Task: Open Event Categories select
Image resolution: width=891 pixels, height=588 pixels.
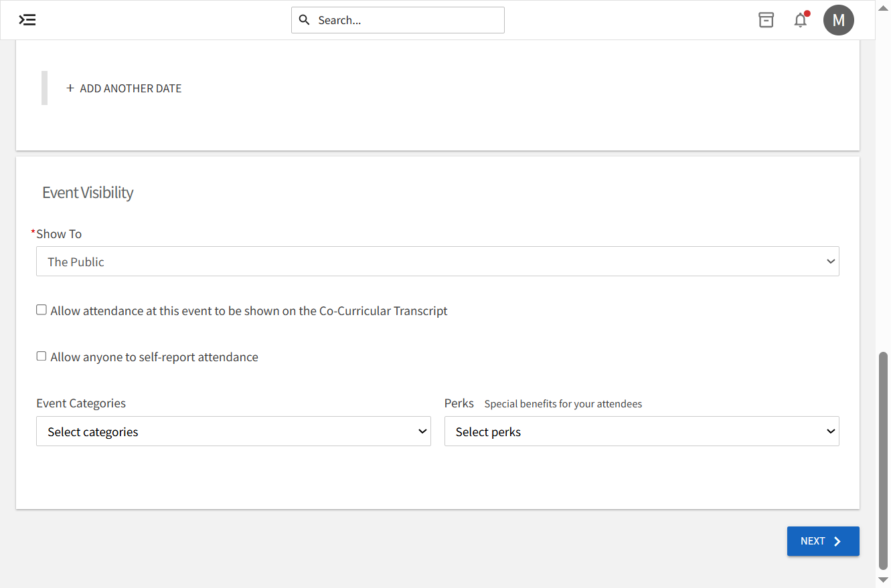Action: (234, 431)
